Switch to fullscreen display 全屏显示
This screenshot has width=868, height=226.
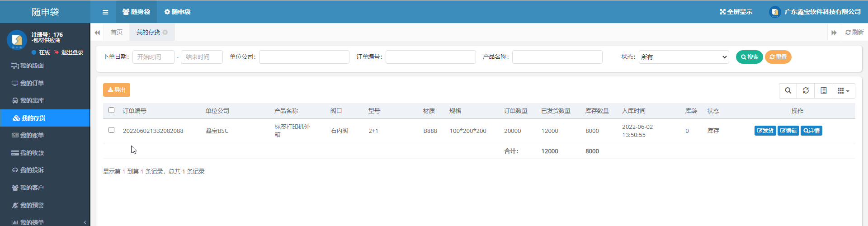coord(736,12)
